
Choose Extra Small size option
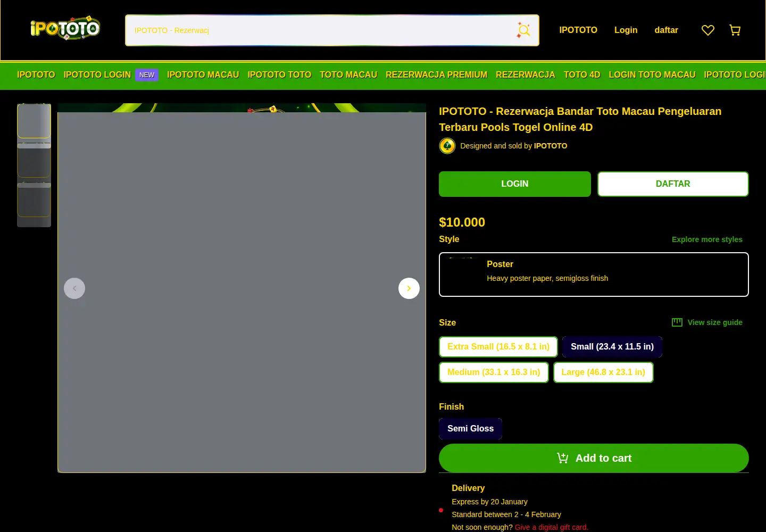(x=498, y=347)
